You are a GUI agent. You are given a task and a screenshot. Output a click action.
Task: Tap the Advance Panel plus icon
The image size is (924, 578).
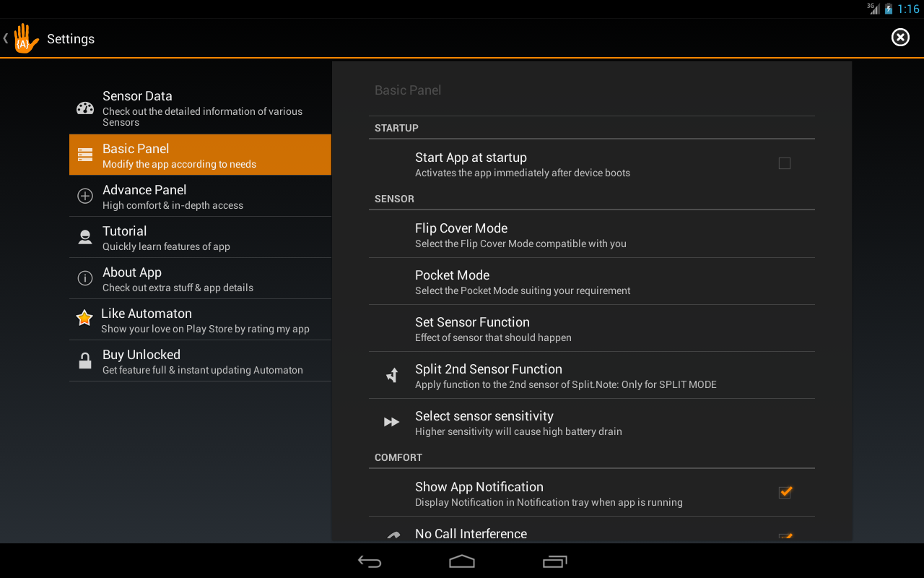(x=85, y=196)
